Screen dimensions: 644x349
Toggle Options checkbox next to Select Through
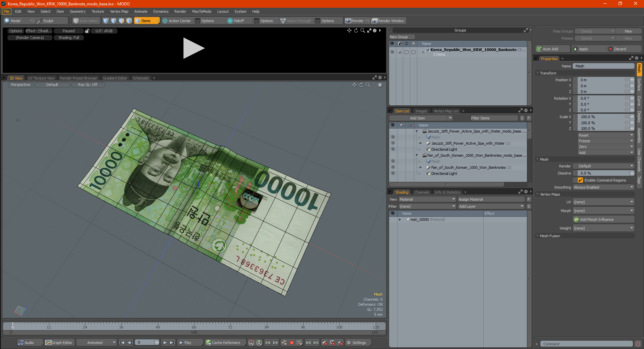point(318,21)
